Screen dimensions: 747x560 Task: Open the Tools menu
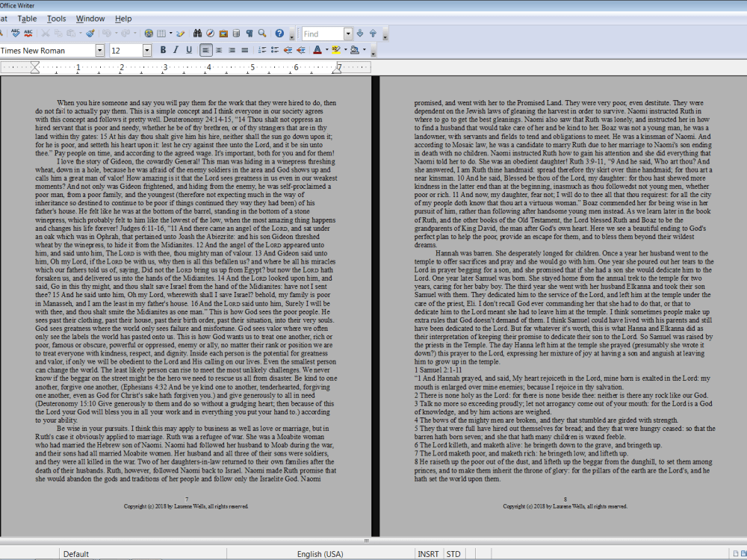click(56, 19)
